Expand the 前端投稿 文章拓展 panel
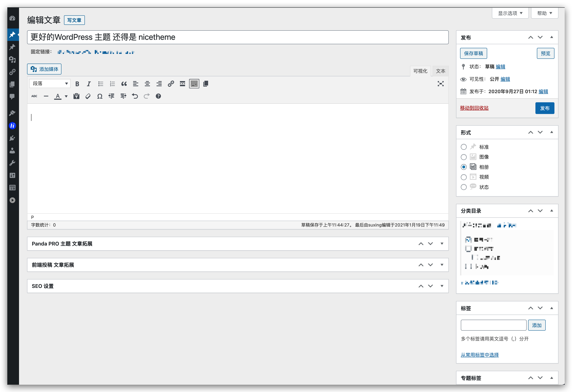572x392 pixels. click(x=442, y=265)
